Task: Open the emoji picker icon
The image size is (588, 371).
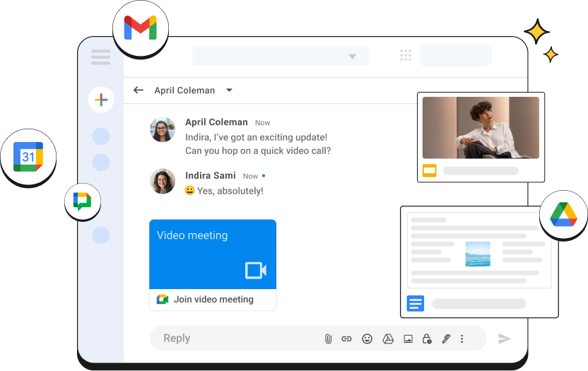Action: point(367,339)
